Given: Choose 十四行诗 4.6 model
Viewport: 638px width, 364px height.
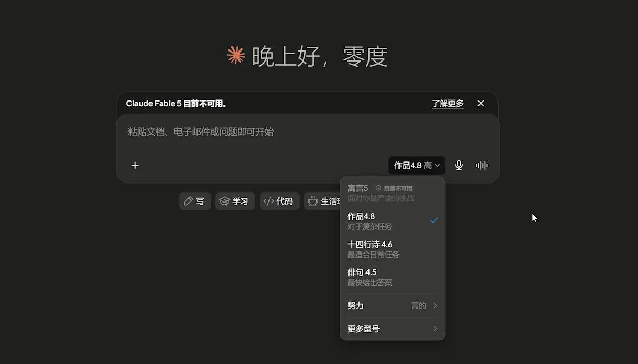Looking at the screenshot, I should 393,249.
